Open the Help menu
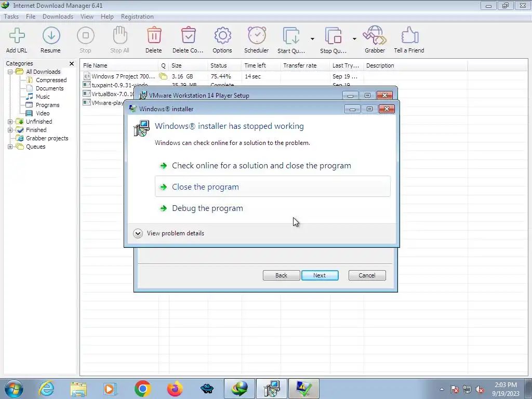532x399 pixels. [107, 16]
